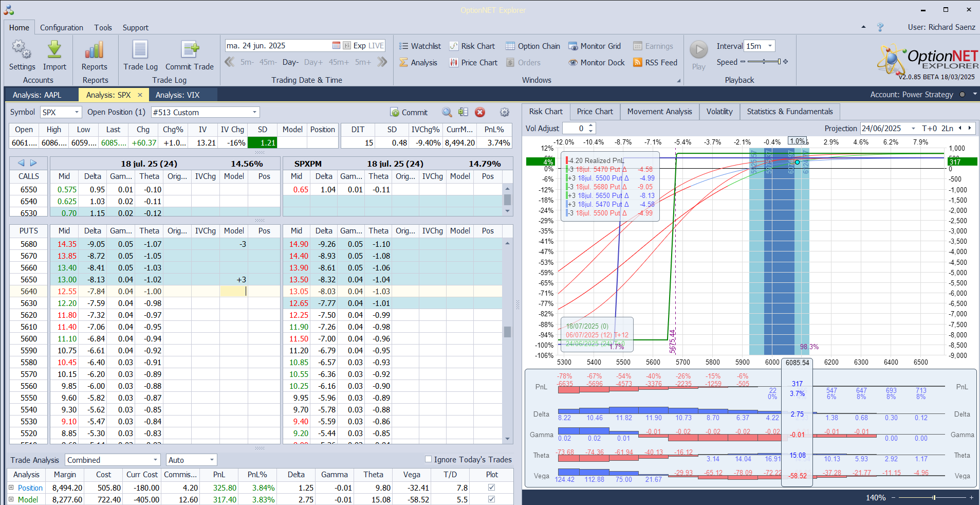Collapse the ribbon with the up arrow
980x505 pixels.
863,27
